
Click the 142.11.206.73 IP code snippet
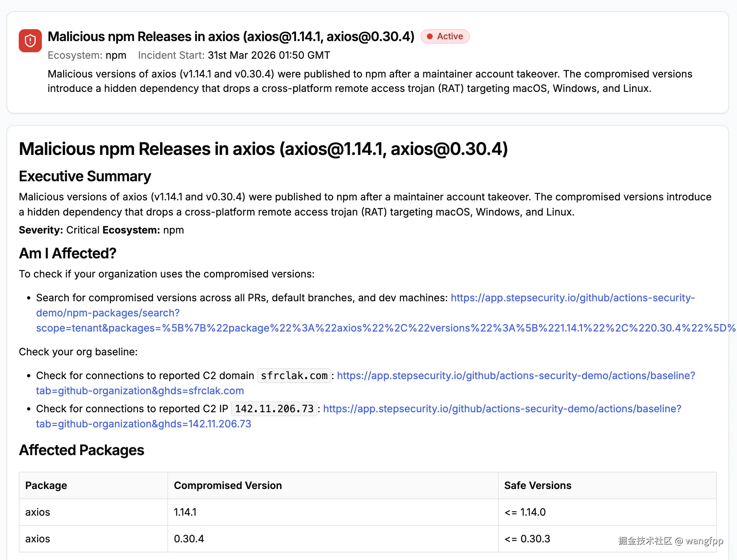tap(274, 409)
